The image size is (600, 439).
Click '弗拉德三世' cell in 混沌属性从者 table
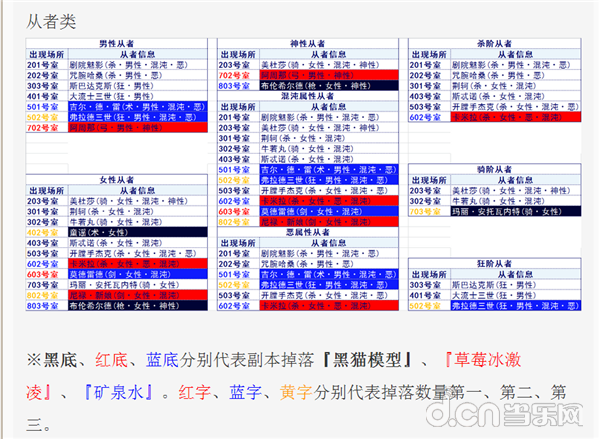tap(329, 180)
